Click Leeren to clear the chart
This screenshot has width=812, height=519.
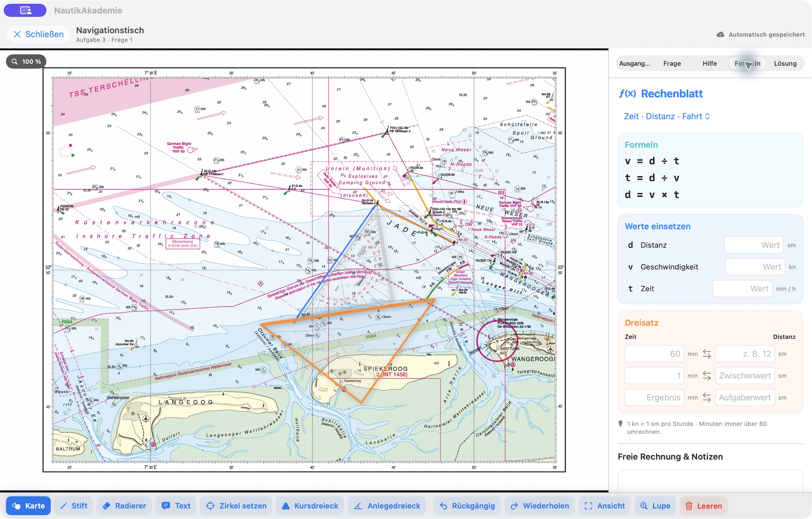coord(703,505)
